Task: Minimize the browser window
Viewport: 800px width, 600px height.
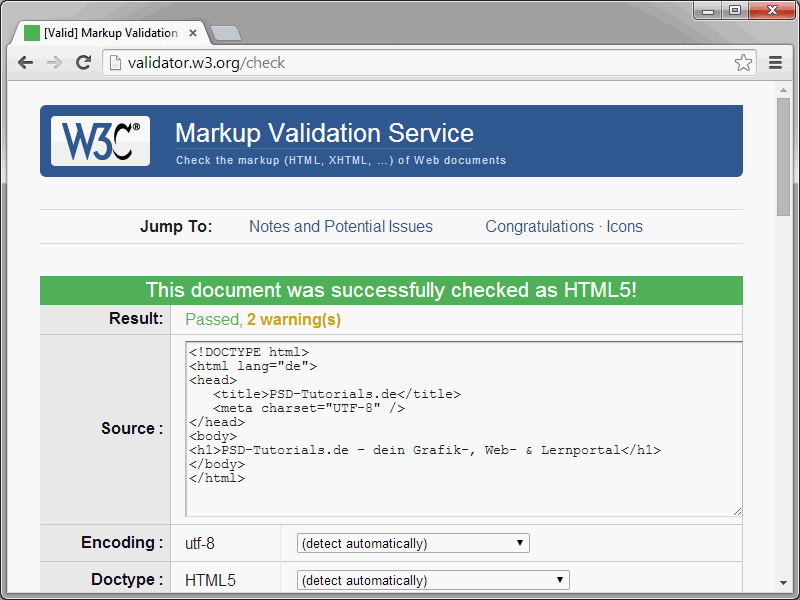Action: tap(708, 10)
